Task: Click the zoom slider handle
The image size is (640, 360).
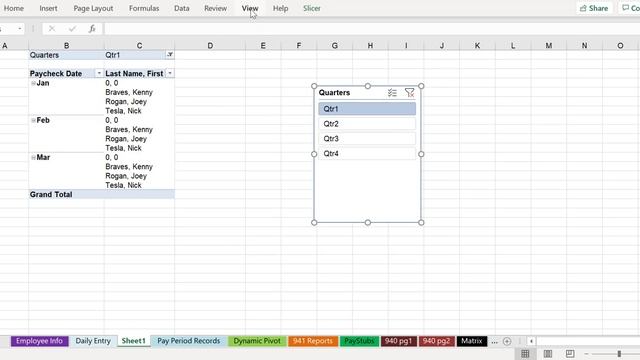Action: point(619,354)
